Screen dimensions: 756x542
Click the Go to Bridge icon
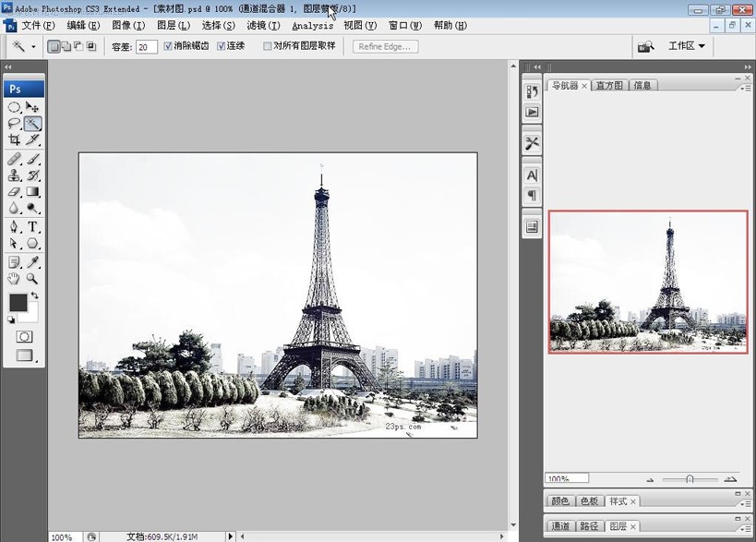pos(645,46)
